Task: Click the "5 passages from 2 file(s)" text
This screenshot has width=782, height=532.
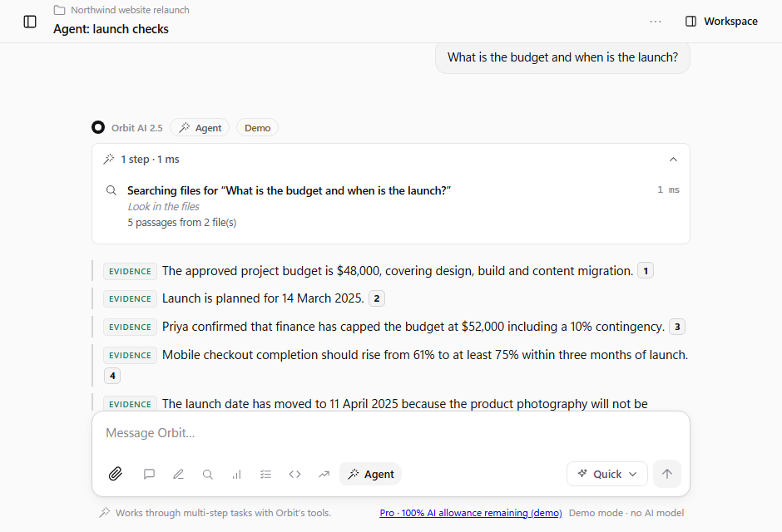Action: tap(182, 223)
